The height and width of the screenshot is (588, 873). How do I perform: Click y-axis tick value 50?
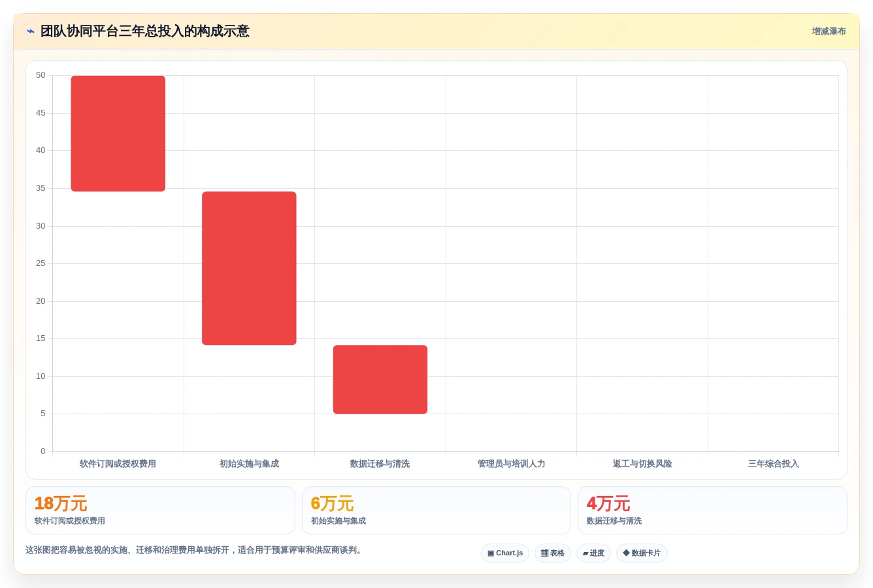pos(41,75)
